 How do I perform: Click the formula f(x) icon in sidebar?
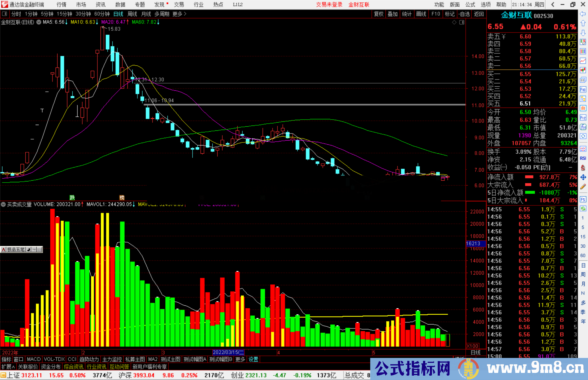pos(583,127)
